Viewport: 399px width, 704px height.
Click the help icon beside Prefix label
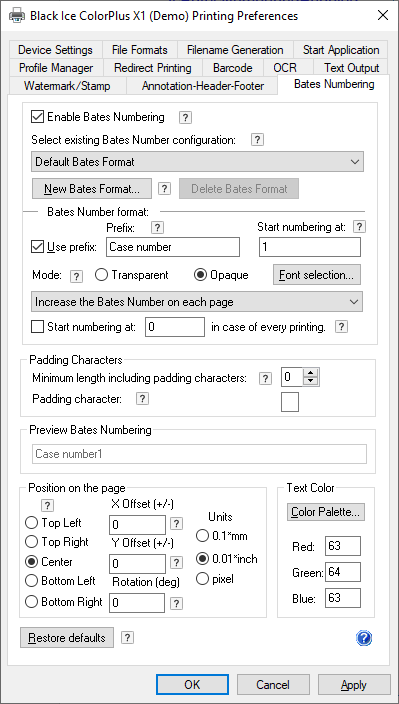tap(157, 228)
